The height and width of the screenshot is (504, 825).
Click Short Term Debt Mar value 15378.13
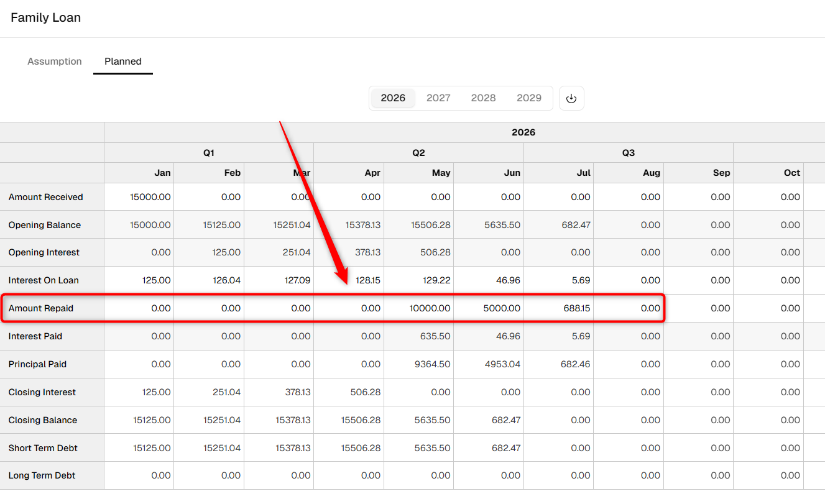[293, 448]
